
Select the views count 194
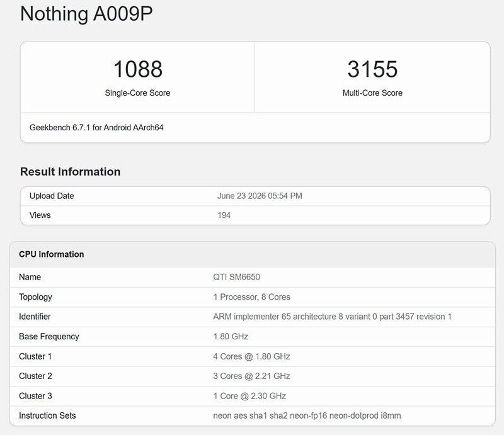click(x=224, y=215)
